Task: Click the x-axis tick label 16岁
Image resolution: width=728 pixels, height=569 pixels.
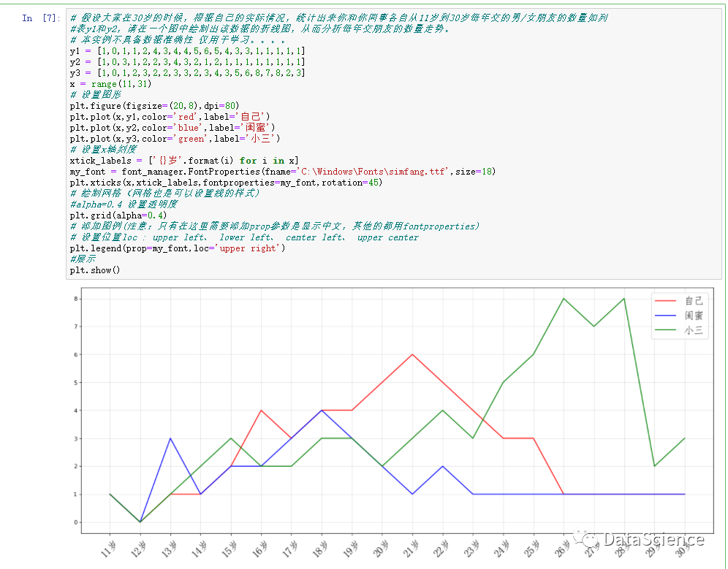Action: (x=259, y=549)
